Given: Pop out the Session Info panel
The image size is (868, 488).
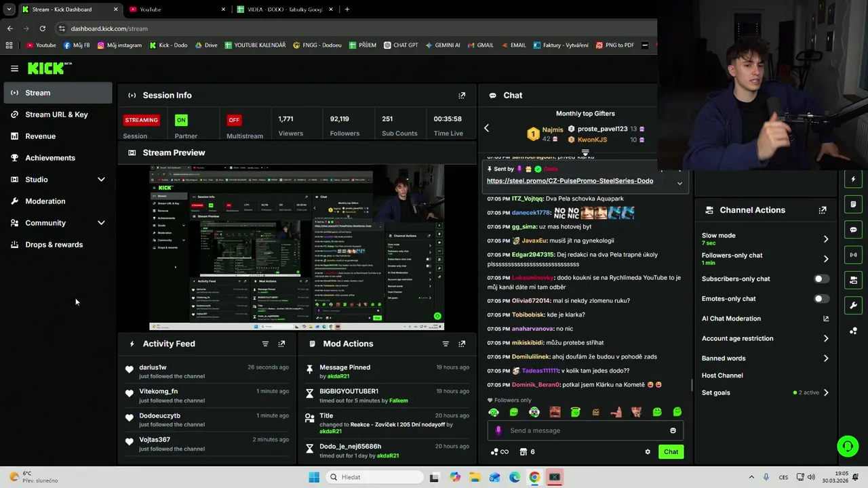Looking at the screenshot, I should click(x=462, y=96).
